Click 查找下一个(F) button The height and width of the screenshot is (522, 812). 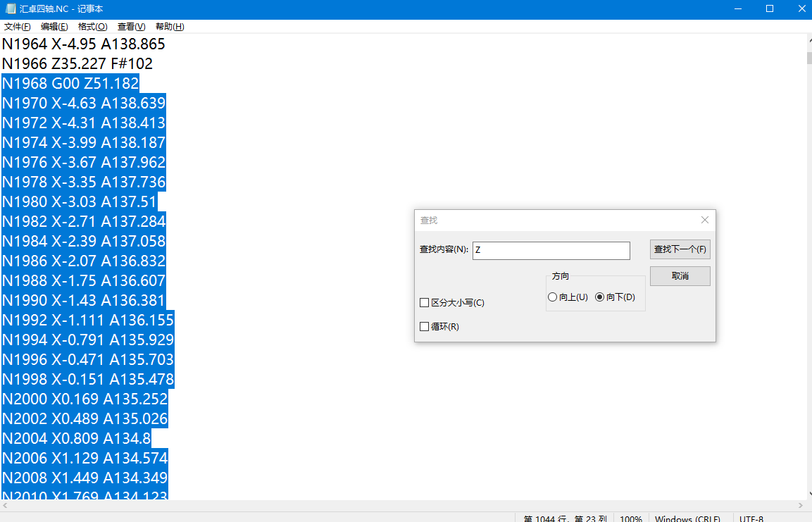pos(680,249)
